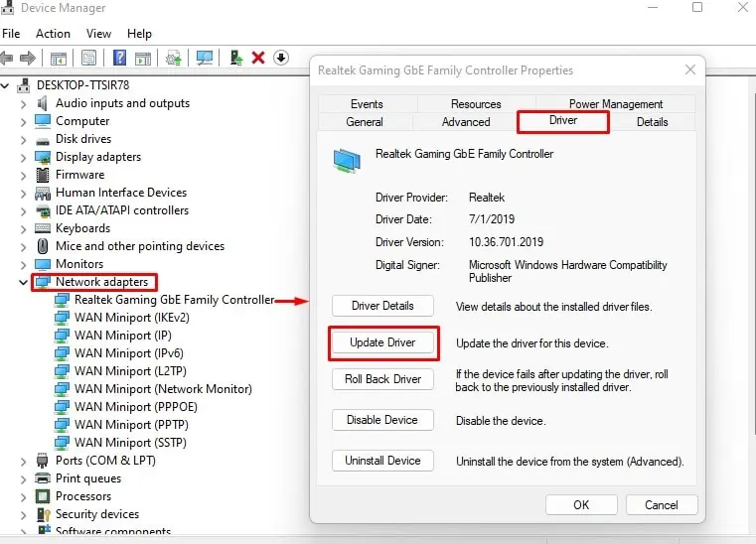The image size is (756, 544).
Task: Select WAN Miniport (L2TP)
Action: click(x=120, y=371)
